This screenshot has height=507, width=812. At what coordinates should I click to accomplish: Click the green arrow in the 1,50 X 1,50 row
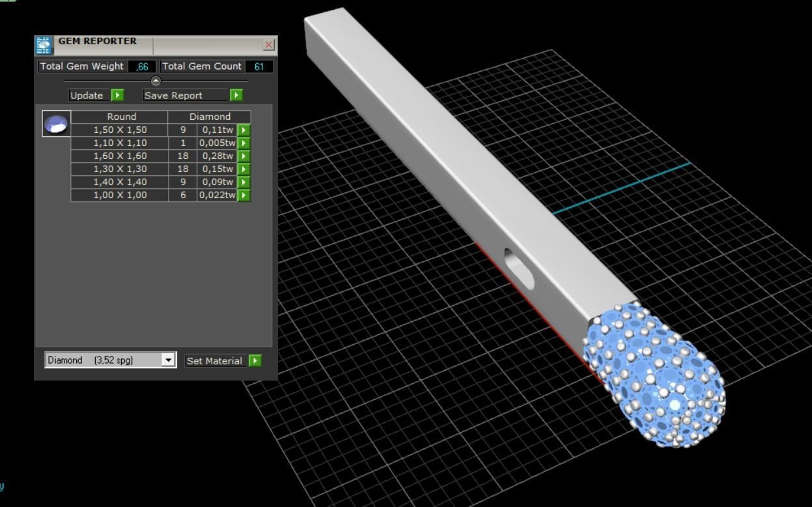(x=244, y=130)
